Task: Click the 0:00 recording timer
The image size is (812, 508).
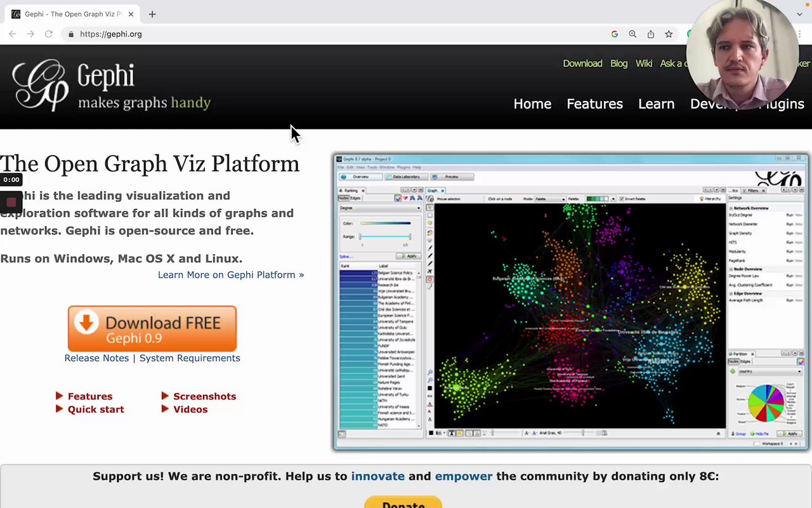Action: tap(11, 180)
